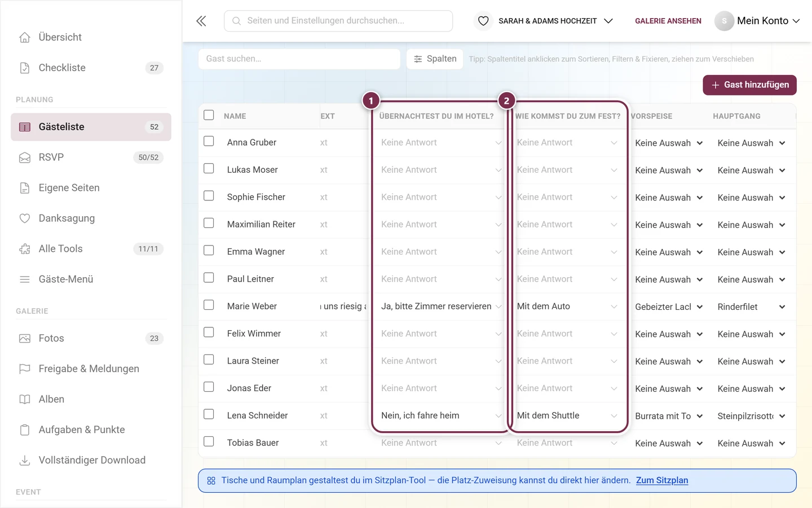Click the Checkliste document icon

pyautogui.click(x=25, y=68)
